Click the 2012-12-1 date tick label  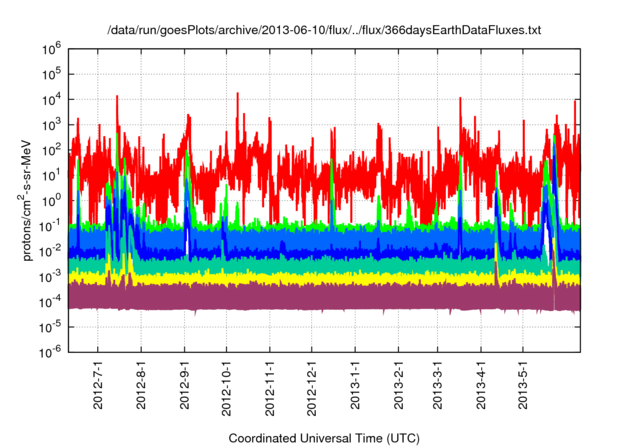point(311,388)
